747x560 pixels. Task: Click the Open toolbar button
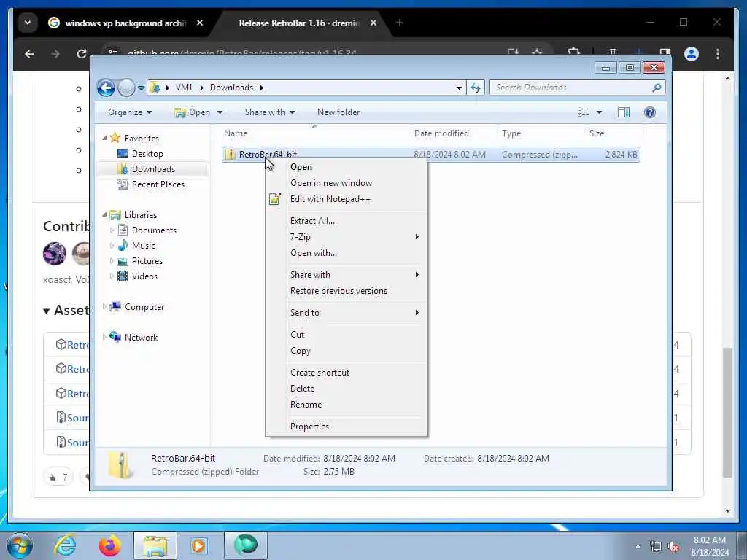(x=193, y=112)
